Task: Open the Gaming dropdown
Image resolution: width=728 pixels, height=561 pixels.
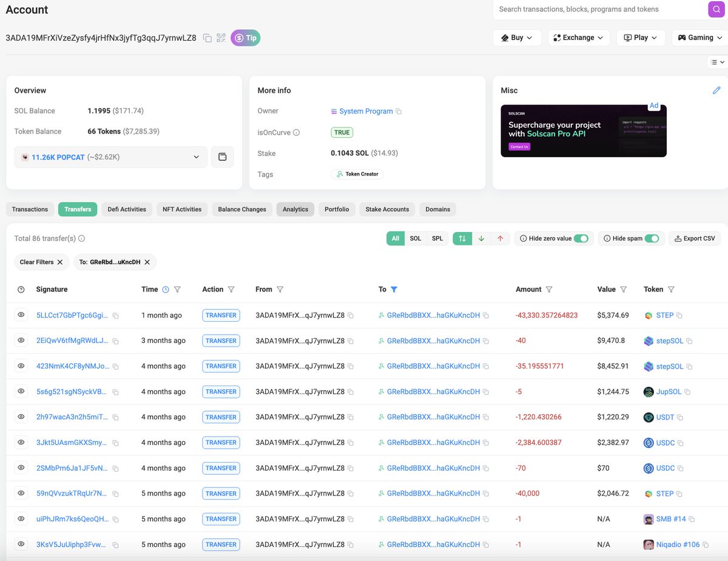Action: point(701,38)
